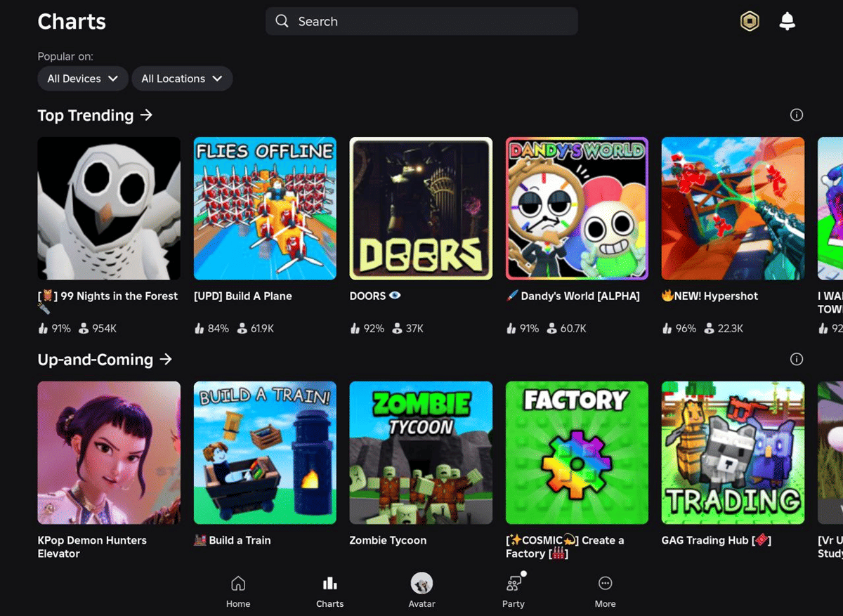This screenshot has width=843, height=616.
Task: Switch to the Home tab
Action: click(238, 589)
